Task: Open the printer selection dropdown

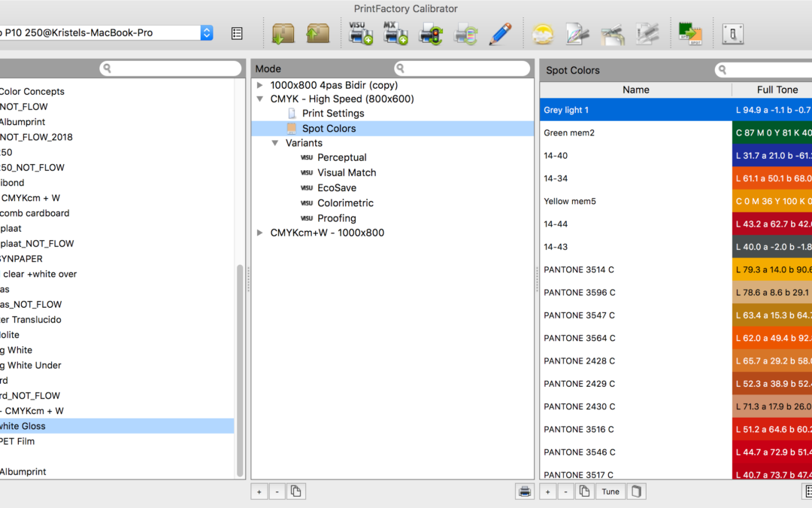Action: (207, 33)
